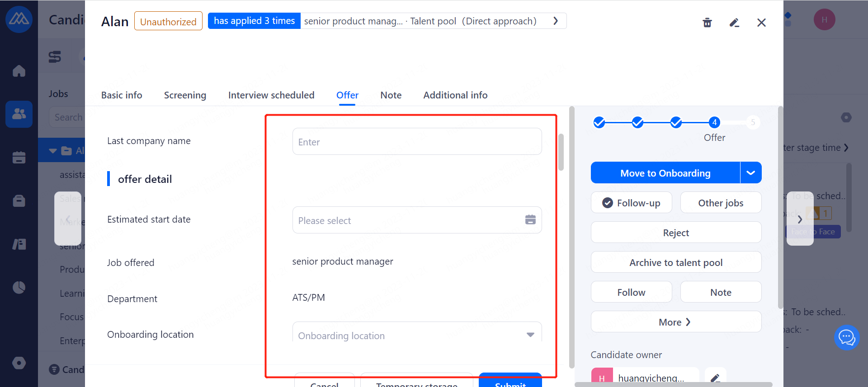Click step 4 Offer stage marker
Viewport: 868px width, 387px height.
tap(714, 122)
